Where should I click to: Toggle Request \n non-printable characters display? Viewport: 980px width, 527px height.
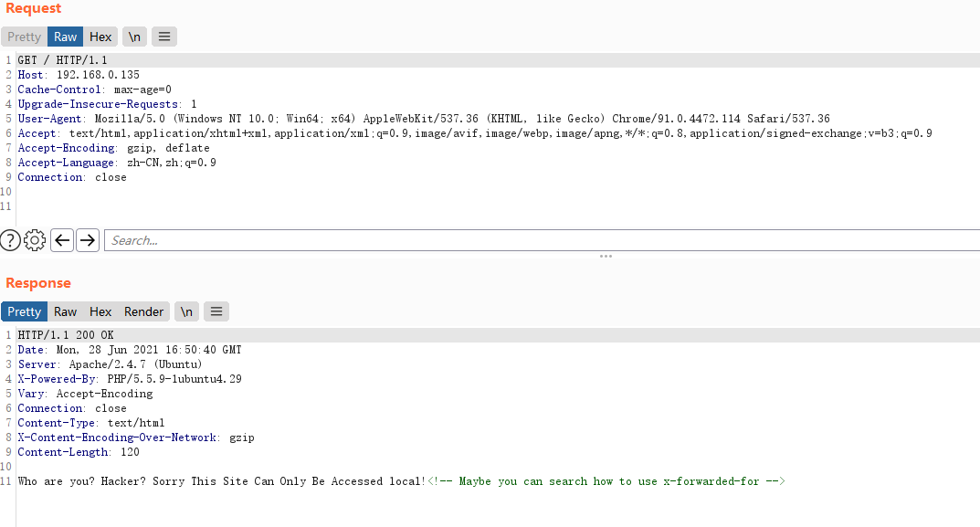pos(134,37)
